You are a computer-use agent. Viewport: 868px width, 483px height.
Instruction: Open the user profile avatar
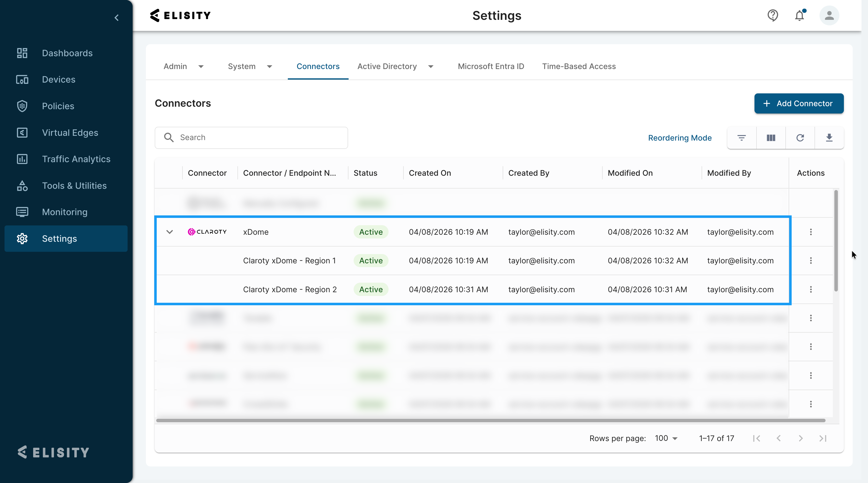[829, 16]
